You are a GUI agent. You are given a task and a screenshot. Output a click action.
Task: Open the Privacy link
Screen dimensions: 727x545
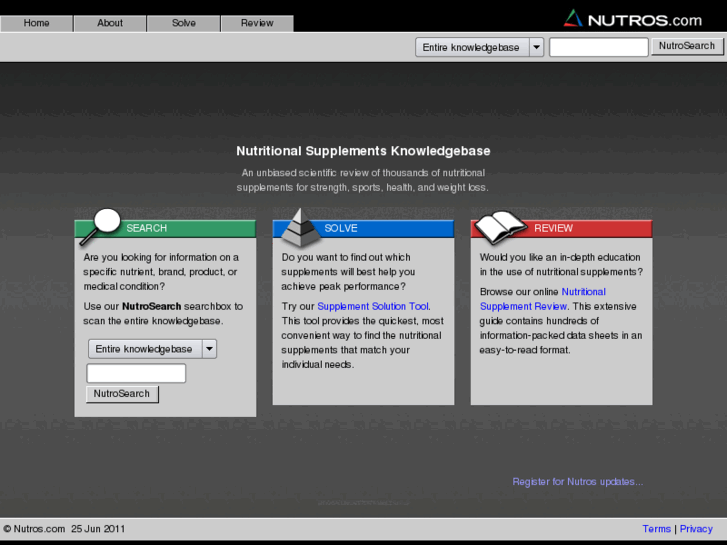[x=696, y=529]
